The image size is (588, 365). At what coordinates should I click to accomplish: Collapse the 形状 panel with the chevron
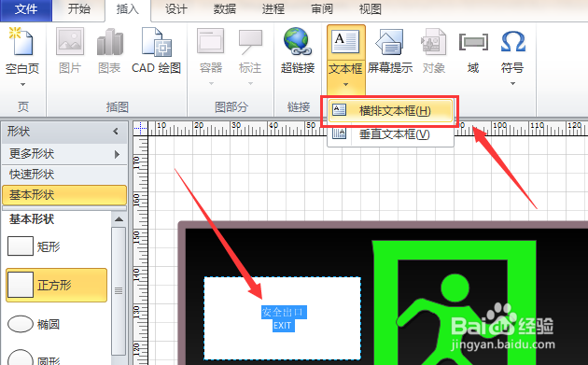[x=116, y=132]
